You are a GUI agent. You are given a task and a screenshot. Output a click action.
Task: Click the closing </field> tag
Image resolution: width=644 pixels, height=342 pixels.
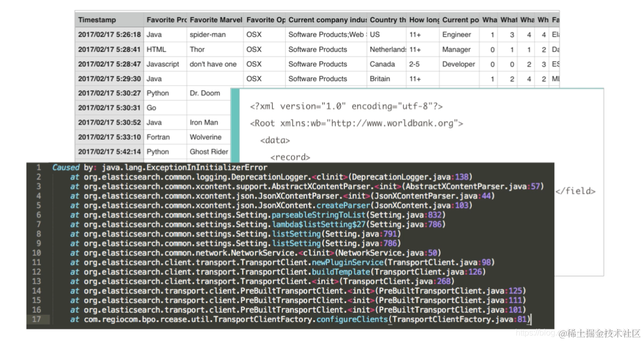575,191
